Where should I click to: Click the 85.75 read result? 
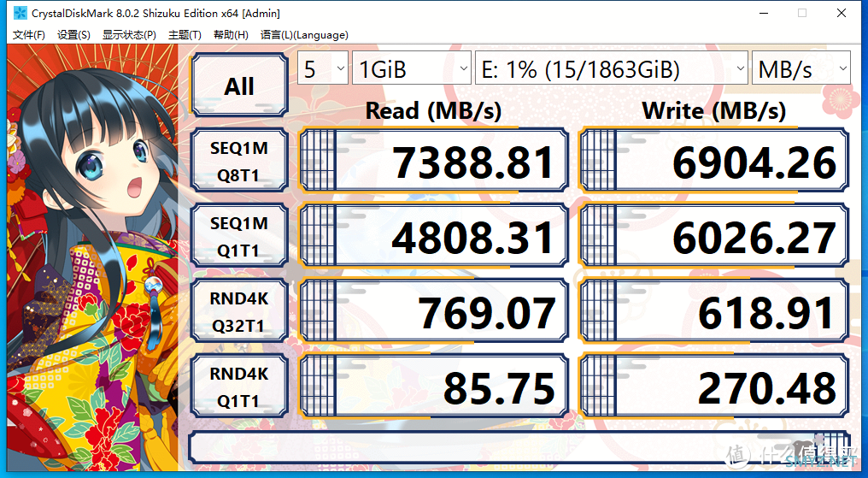pyautogui.click(x=433, y=387)
